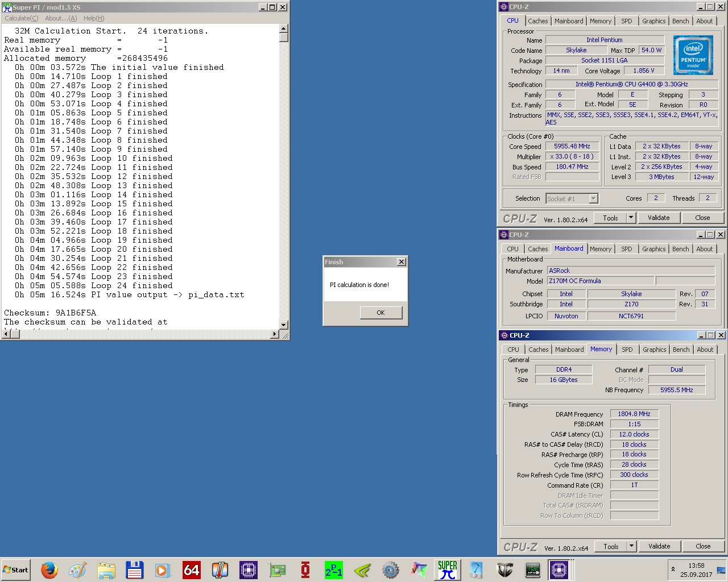Open the gray shield-logo taskbar icon

coord(504,569)
